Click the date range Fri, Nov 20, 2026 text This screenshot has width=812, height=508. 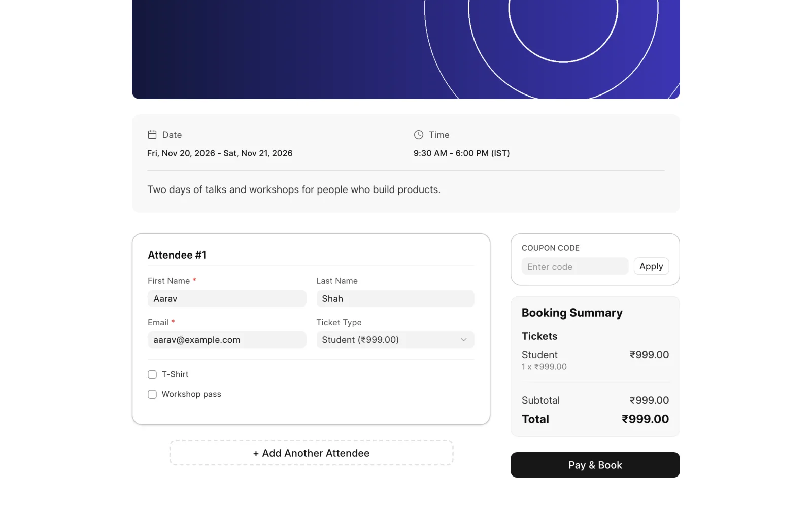point(220,153)
